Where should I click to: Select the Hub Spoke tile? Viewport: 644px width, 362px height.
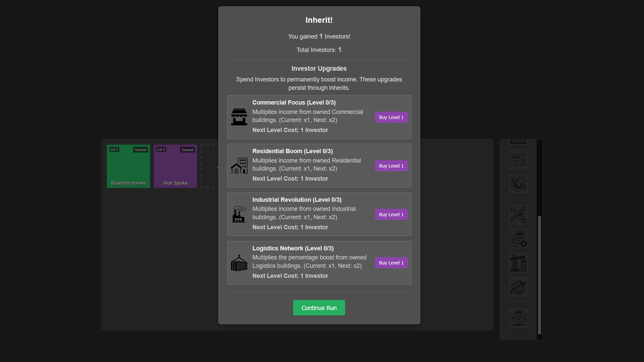tap(175, 166)
